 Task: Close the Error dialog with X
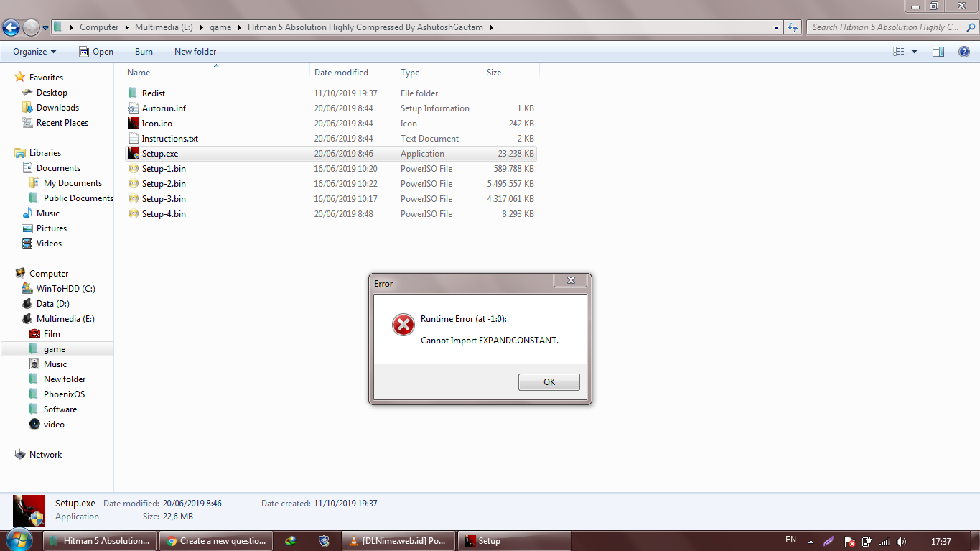tap(571, 280)
